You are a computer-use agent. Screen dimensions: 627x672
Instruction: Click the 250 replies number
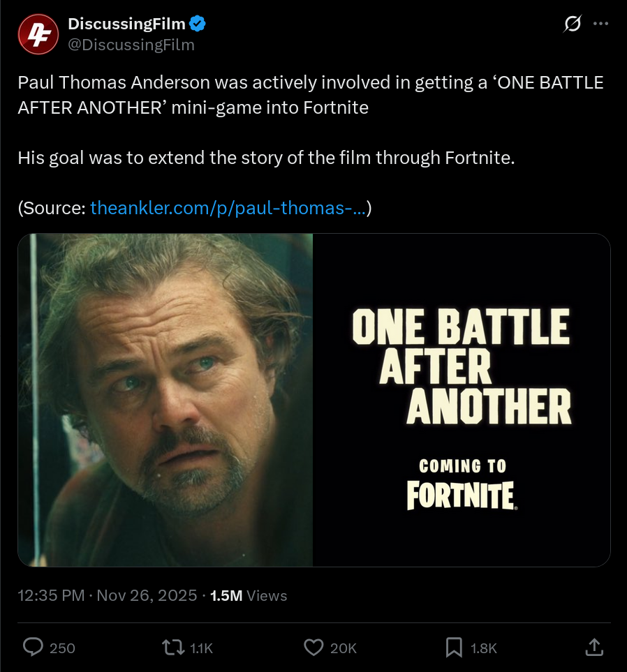(x=63, y=648)
